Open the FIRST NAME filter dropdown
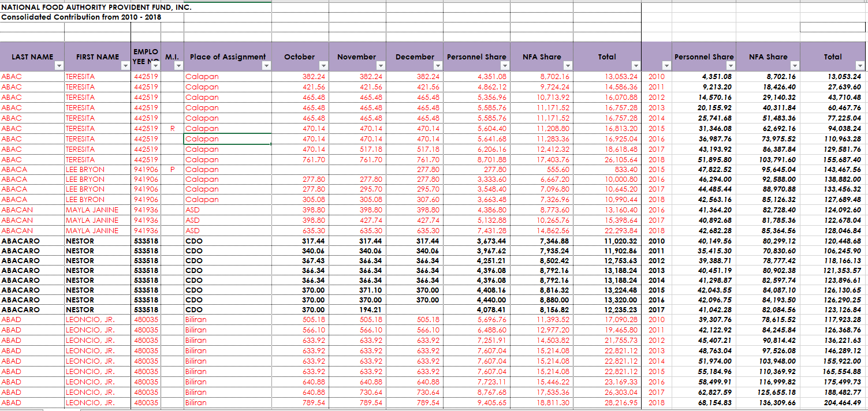Screen dimensions: 868x411 coord(125,66)
